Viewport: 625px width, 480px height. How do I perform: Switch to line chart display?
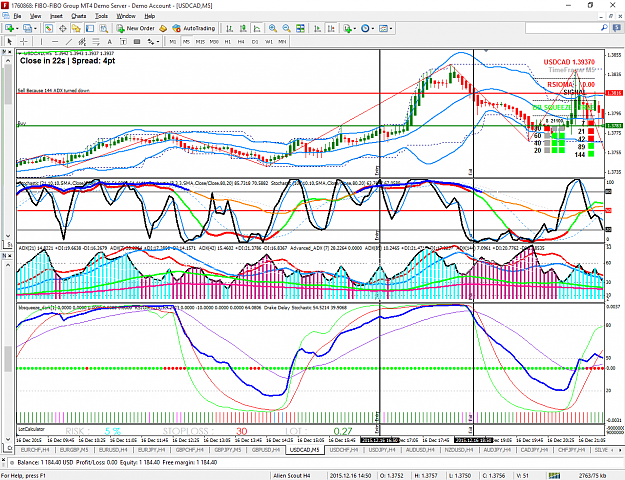(257, 28)
